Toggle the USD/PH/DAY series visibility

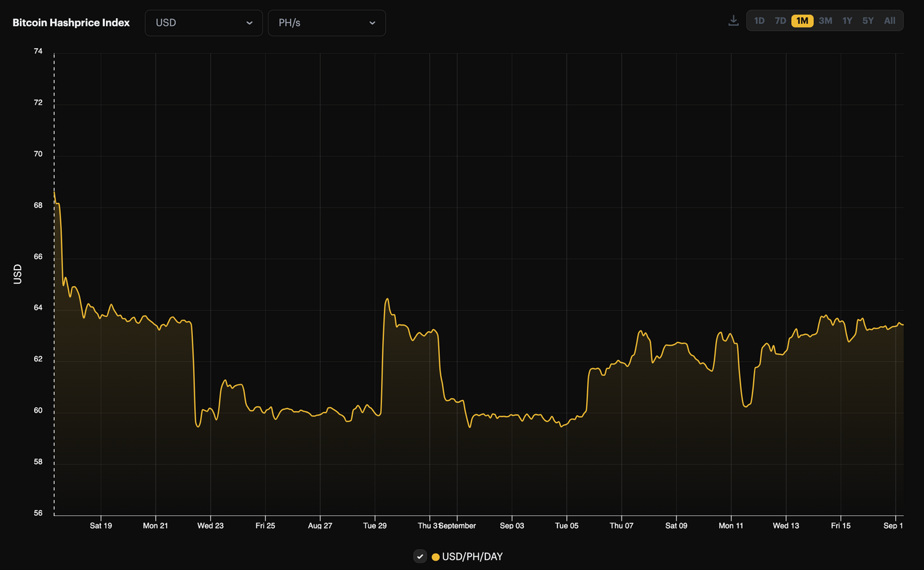click(x=420, y=556)
